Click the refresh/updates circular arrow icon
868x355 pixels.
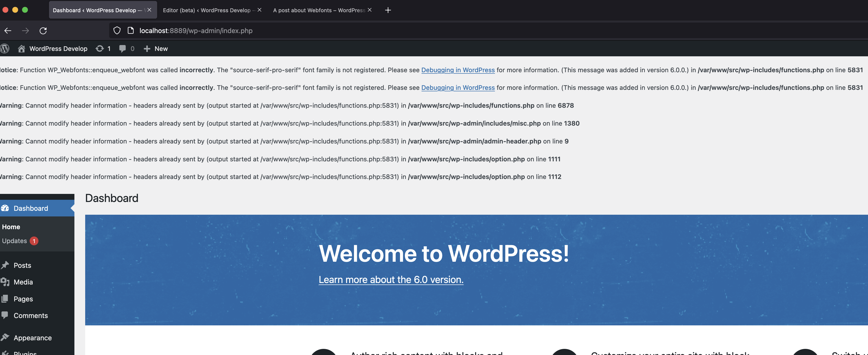100,48
